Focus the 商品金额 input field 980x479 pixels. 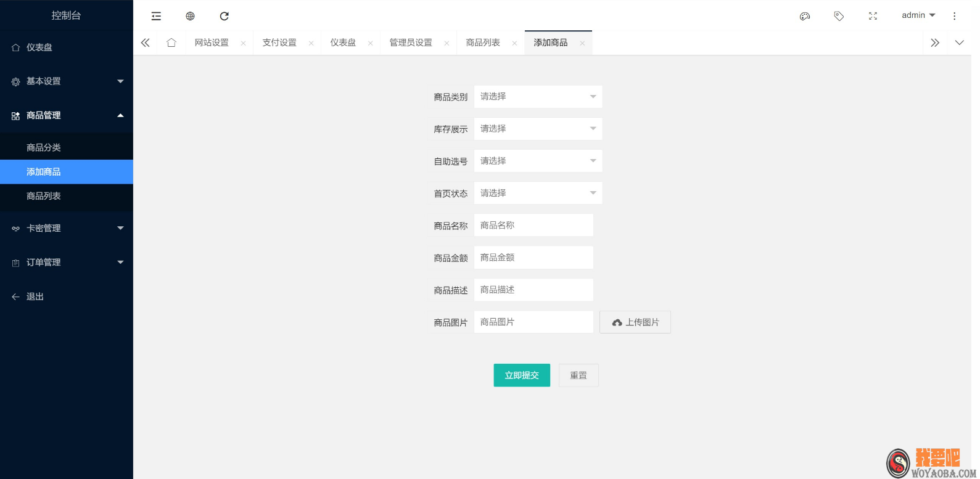pyautogui.click(x=533, y=258)
